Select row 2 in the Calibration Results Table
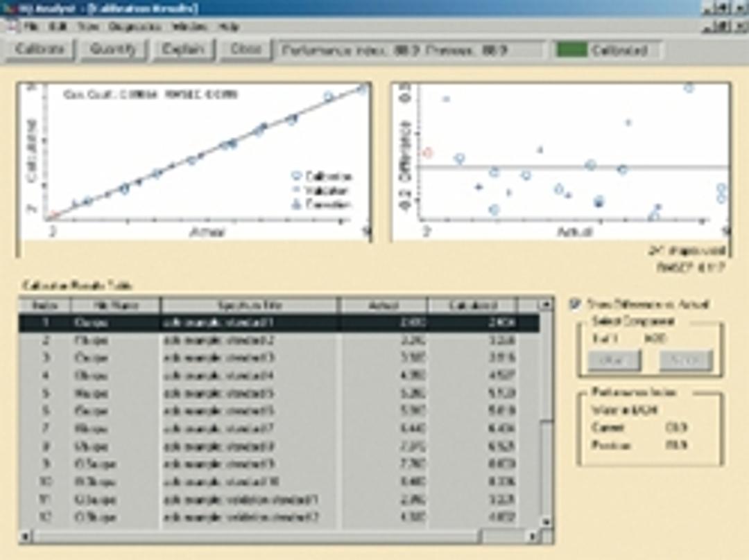 208,339
